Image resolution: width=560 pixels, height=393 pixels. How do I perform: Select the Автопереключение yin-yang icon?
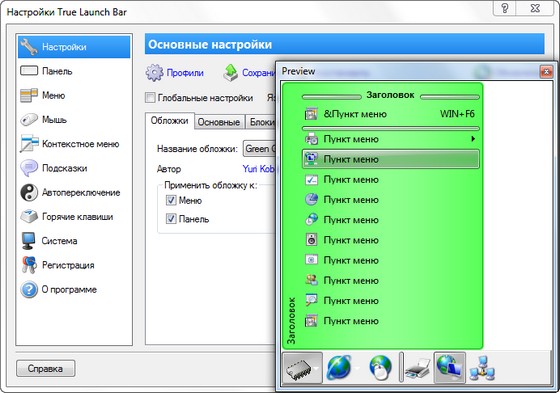[x=29, y=193]
